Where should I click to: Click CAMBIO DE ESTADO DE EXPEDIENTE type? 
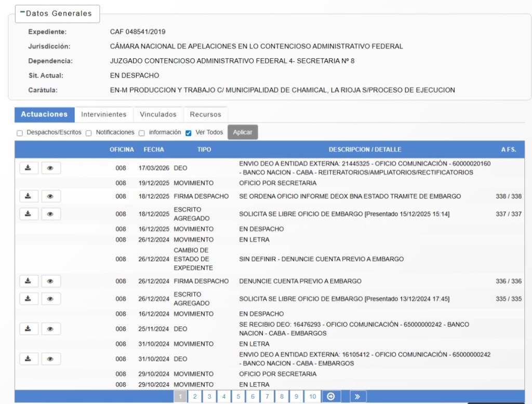click(193, 259)
